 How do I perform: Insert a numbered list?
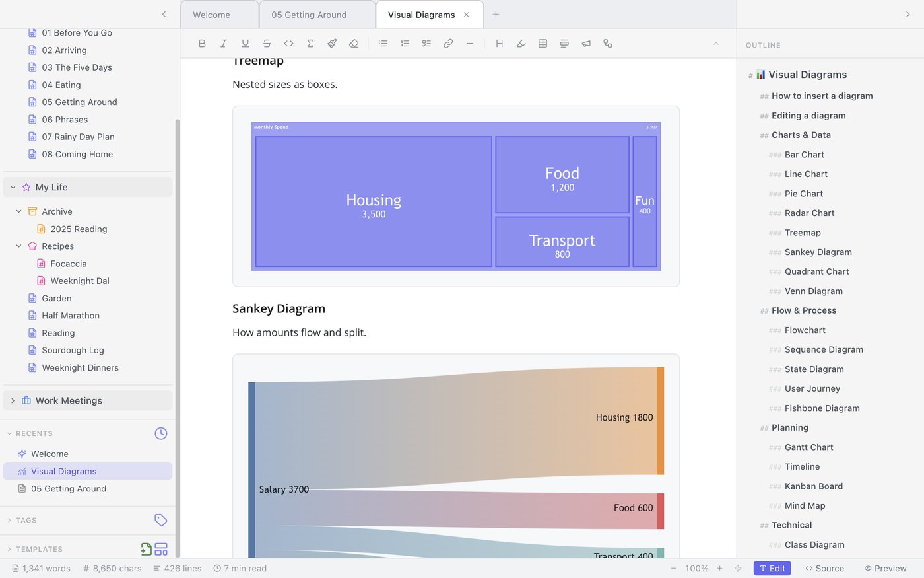click(405, 44)
